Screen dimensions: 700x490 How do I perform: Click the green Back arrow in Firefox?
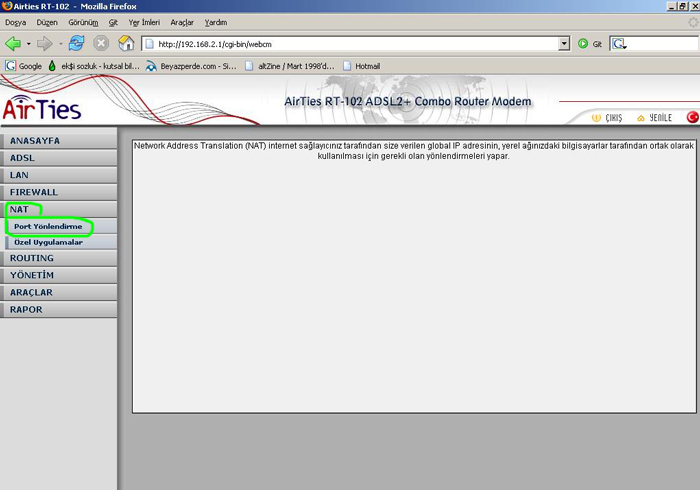coord(13,44)
